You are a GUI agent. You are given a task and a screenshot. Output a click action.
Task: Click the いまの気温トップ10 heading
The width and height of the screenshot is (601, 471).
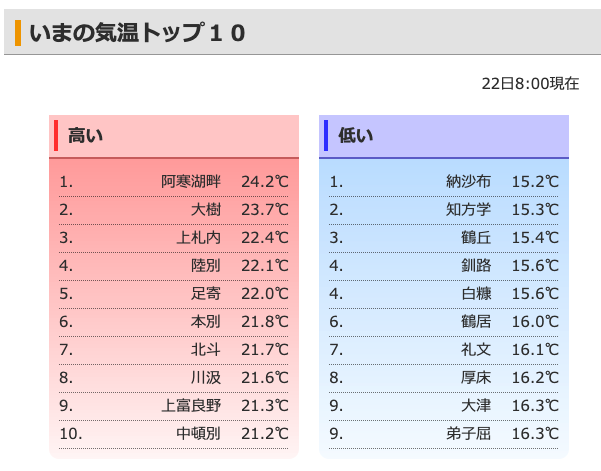click(137, 33)
